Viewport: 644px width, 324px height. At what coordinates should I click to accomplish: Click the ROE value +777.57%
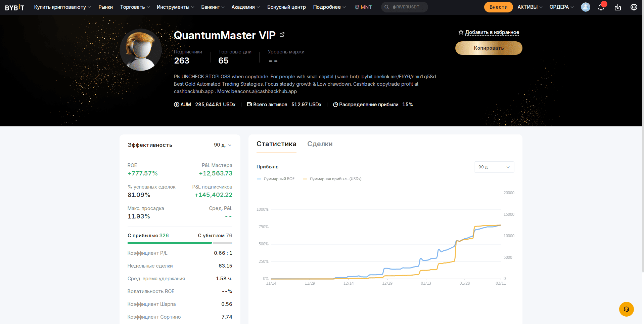(142, 173)
